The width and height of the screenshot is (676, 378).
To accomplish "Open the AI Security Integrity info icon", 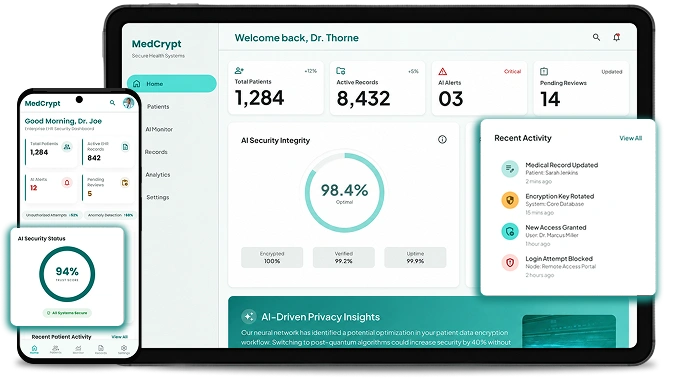I will (x=442, y=139).
